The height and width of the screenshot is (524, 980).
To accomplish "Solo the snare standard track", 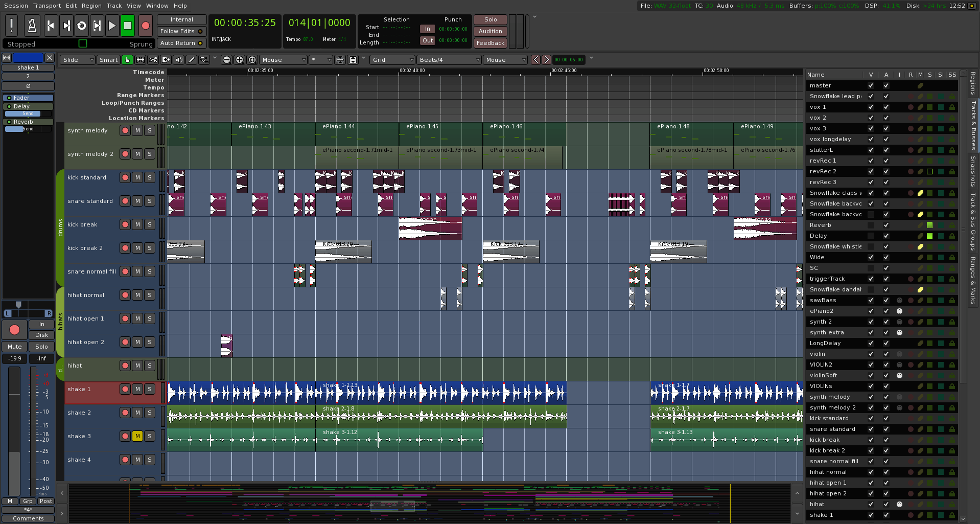I will (x=150, y=201).
